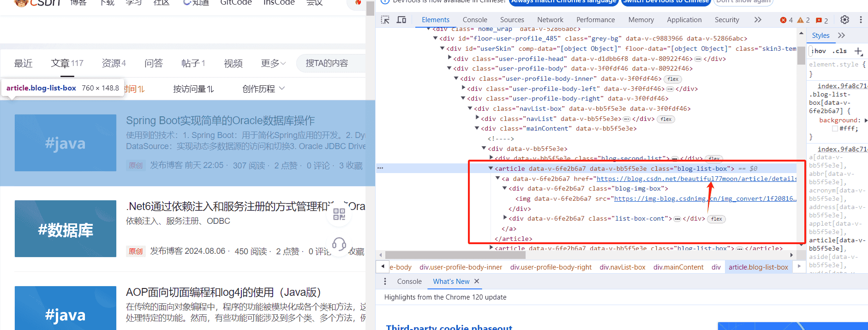This screenshot has width=868, height=330.
Task: Select div.navList-box in the breadcrumb
Action: pos(623,267)
